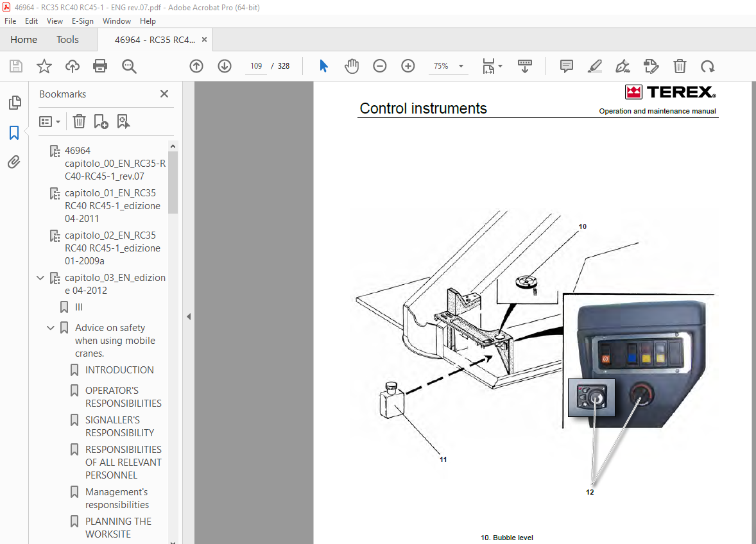Image resolution: width=756 pixels, height=544 pixels.
Task: Click the Save file icon
Action: click(16, 66)
